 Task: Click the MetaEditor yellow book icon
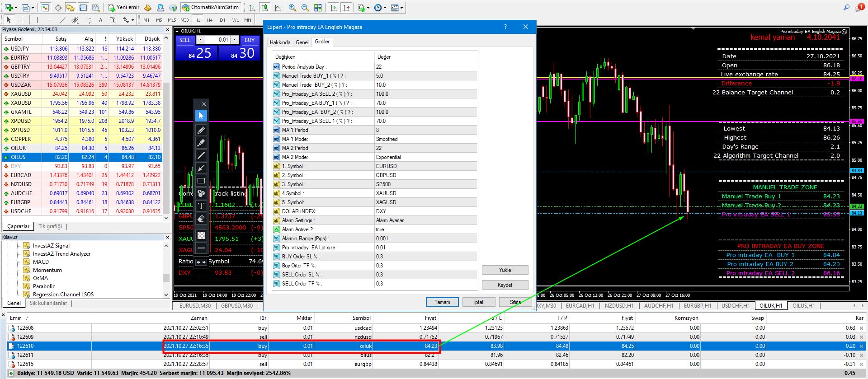point(148,8)
